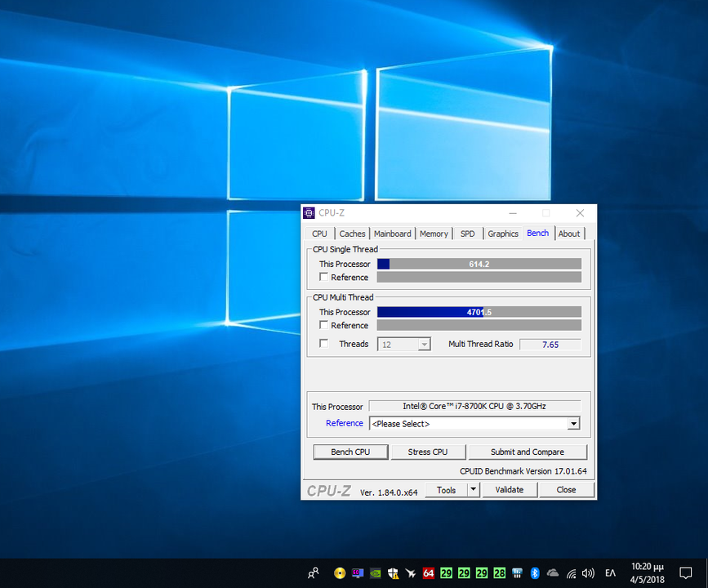This screenshot has height=588, width=708.
Task: Select the Bench tab
Action: (x=538, y=233)
